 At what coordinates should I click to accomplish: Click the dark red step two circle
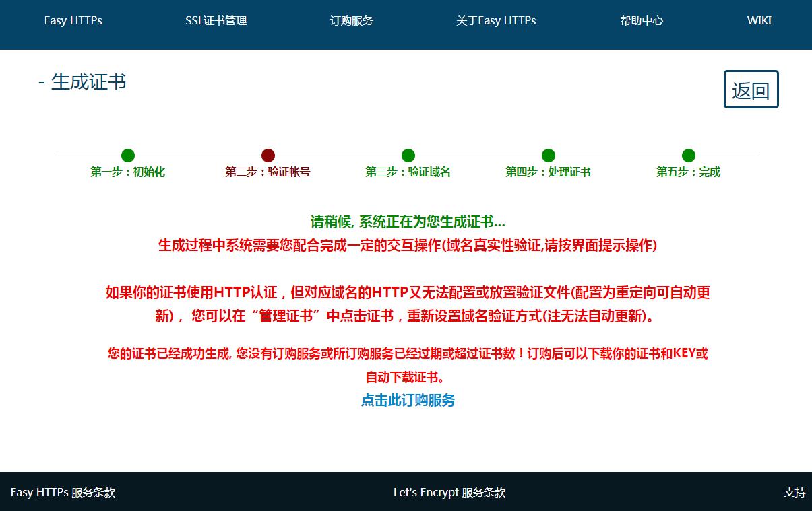[268, 156]
